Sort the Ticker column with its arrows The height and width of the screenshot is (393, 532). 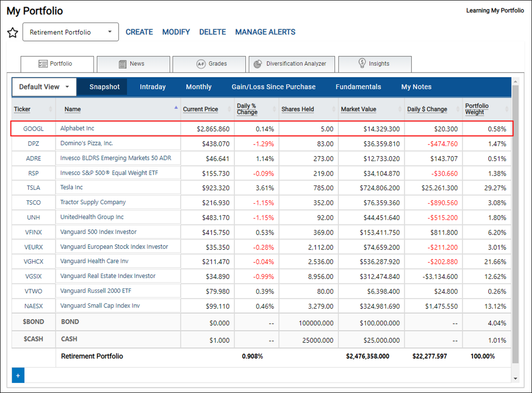[x=51, y=109]
